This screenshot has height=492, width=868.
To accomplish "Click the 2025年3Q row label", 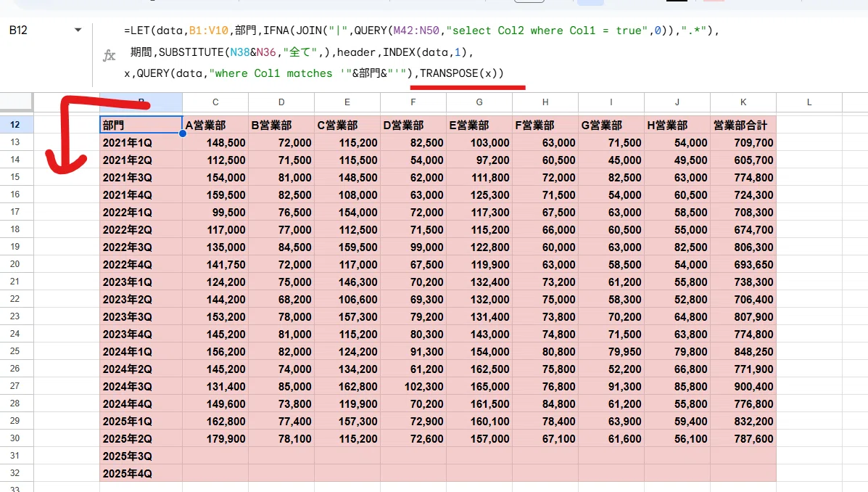I will tap(141, 456).
